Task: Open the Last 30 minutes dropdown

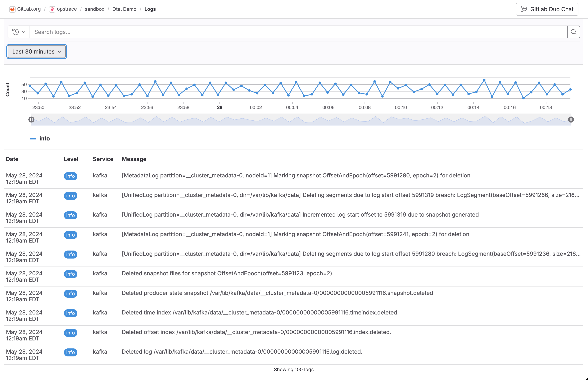Action: coord(36,51)
